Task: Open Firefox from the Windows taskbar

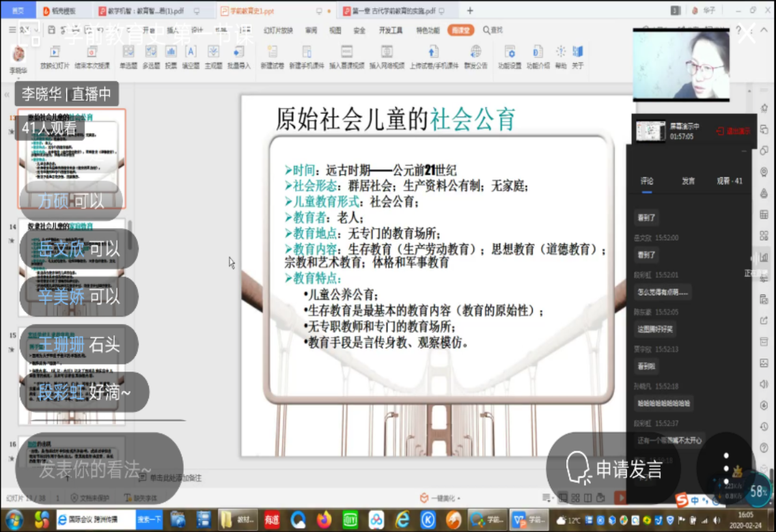Action: pos(324,520)
